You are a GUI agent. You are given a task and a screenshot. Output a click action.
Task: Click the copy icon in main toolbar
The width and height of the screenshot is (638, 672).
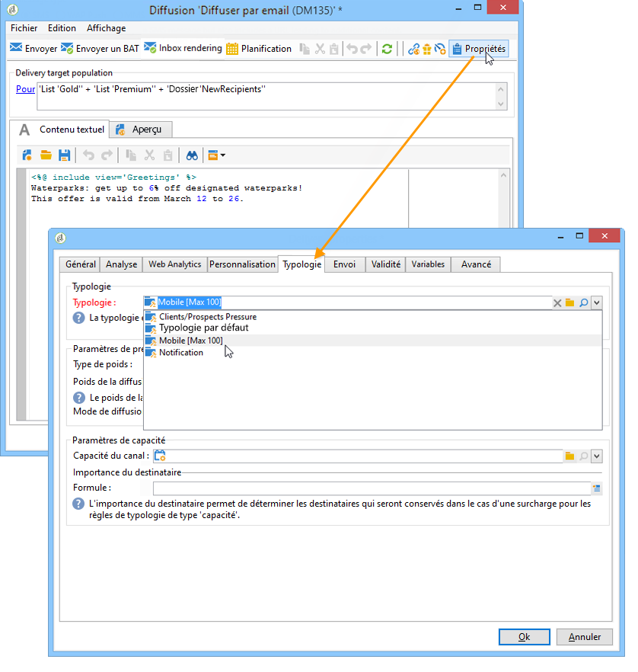(x=305, y=49)
